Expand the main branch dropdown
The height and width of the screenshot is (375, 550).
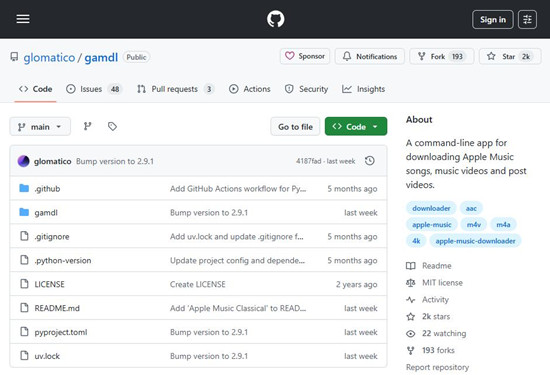coord(40,127)
